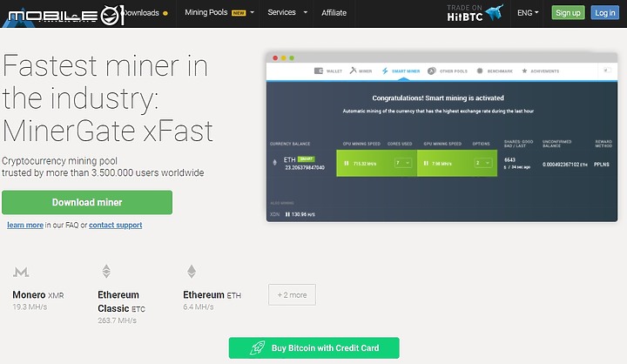Click the Ethereum Classic logo icon
Image resolution: width=627 pixels, height=364 pixels.
coord(106,271)
